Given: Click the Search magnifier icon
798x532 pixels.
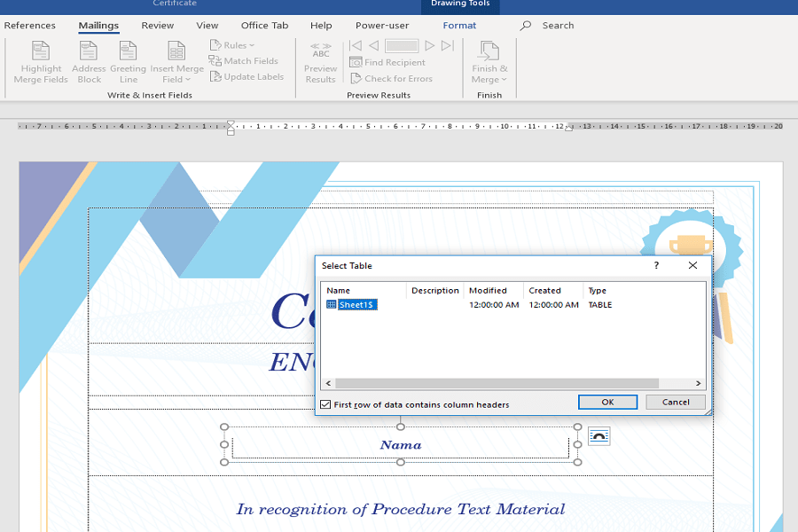Looking at the screenshot, I should point(526,26).
